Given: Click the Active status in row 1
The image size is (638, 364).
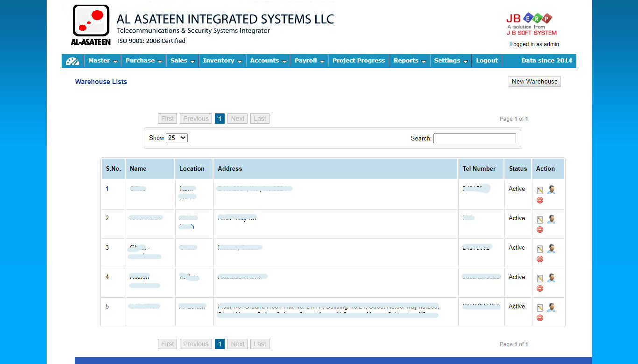Looking at the screenshot, I should pyautogui.click(x=517, y=189).
